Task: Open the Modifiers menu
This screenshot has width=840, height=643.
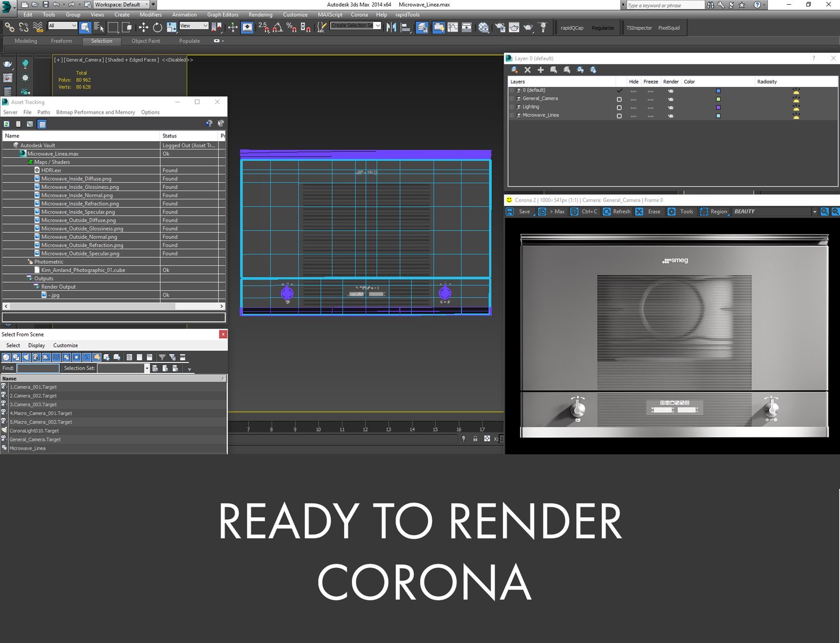Action: [x=151, y=15]
